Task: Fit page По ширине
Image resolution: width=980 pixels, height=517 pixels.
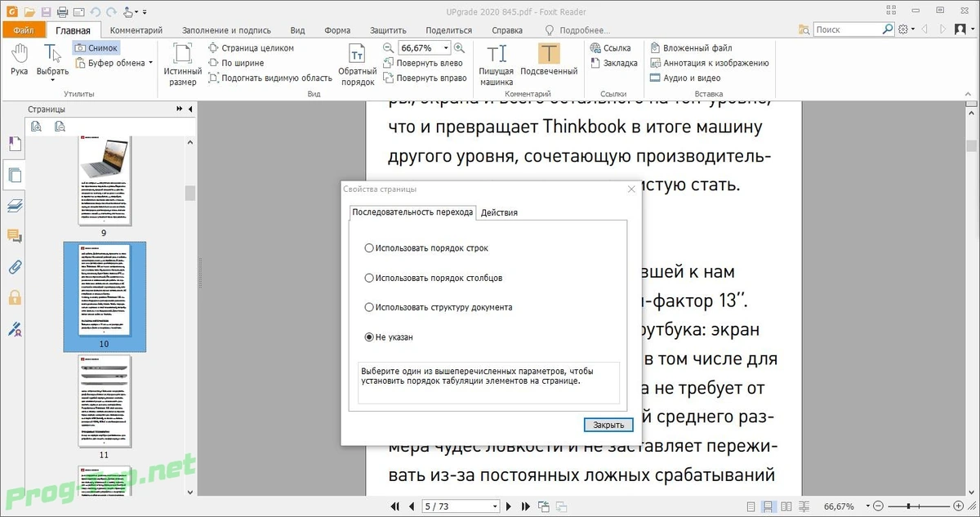Action: (237, 63)
